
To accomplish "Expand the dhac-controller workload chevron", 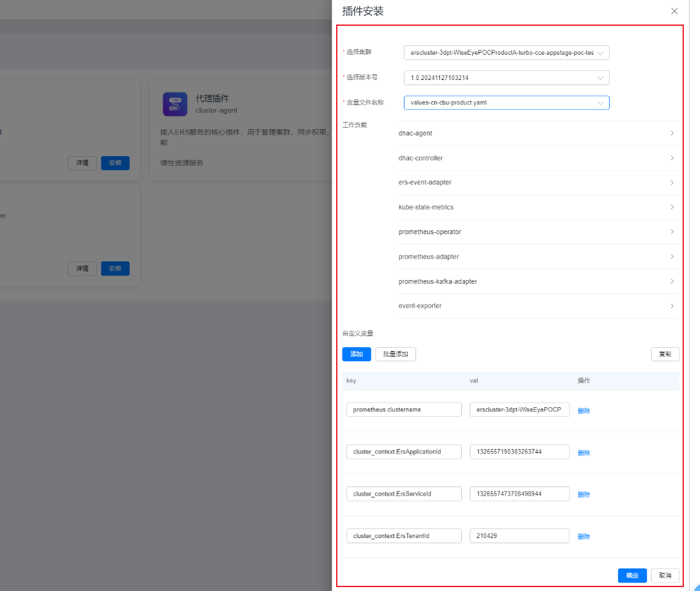I will 672,158.
